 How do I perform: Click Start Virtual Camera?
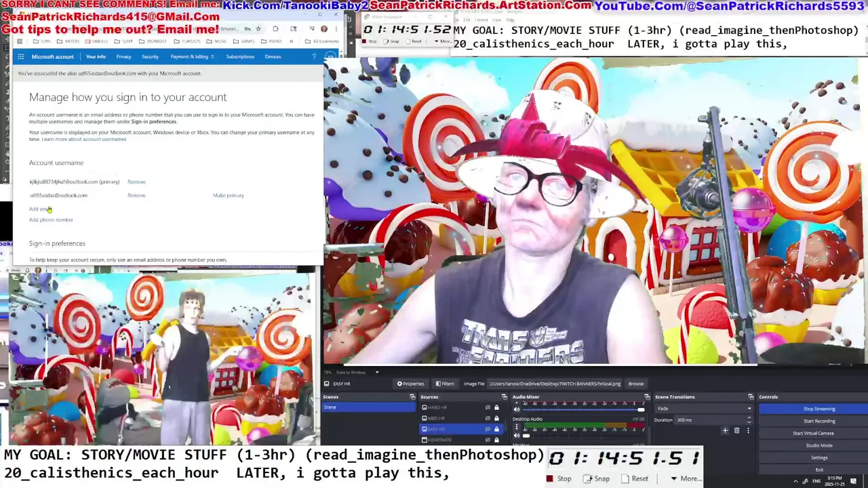click(813, 433)
